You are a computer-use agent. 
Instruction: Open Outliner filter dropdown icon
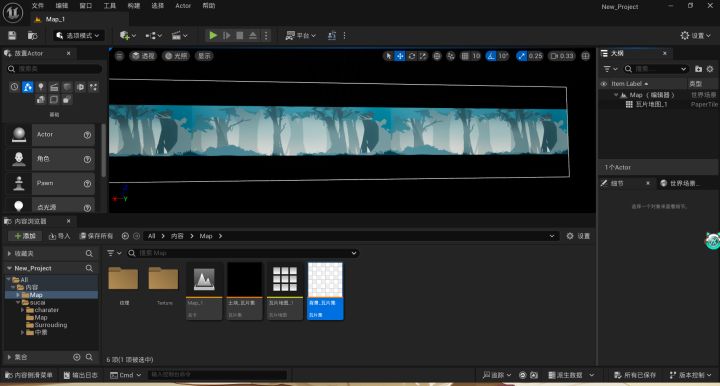(610, 69)
